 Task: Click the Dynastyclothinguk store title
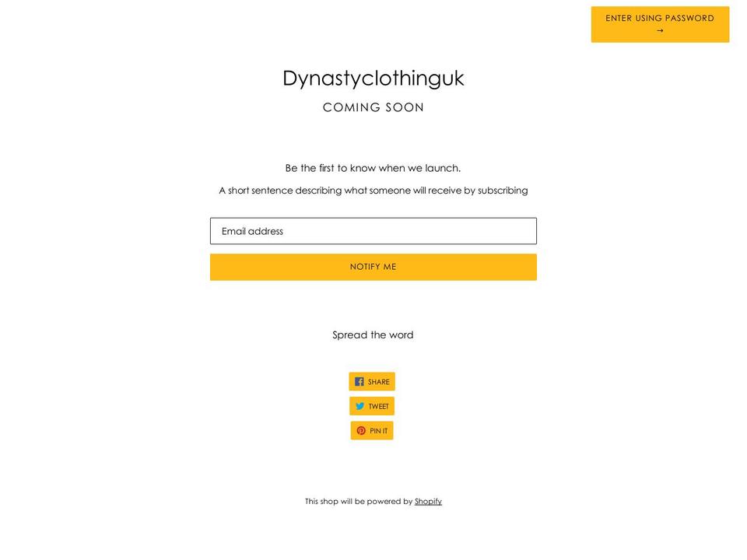click(x=373, y=79)
